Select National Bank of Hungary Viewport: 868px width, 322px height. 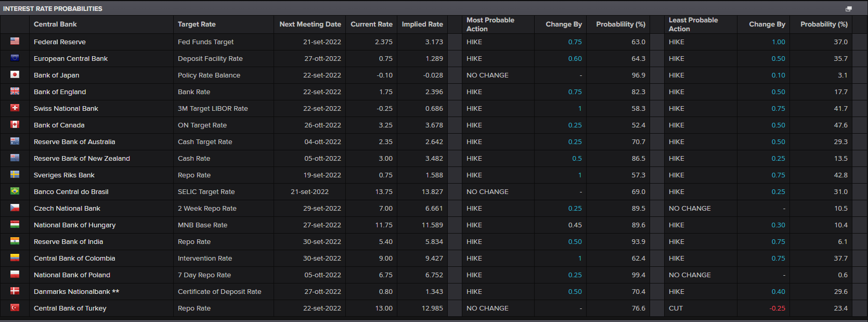pyautogui.click(x=75, y=225)
